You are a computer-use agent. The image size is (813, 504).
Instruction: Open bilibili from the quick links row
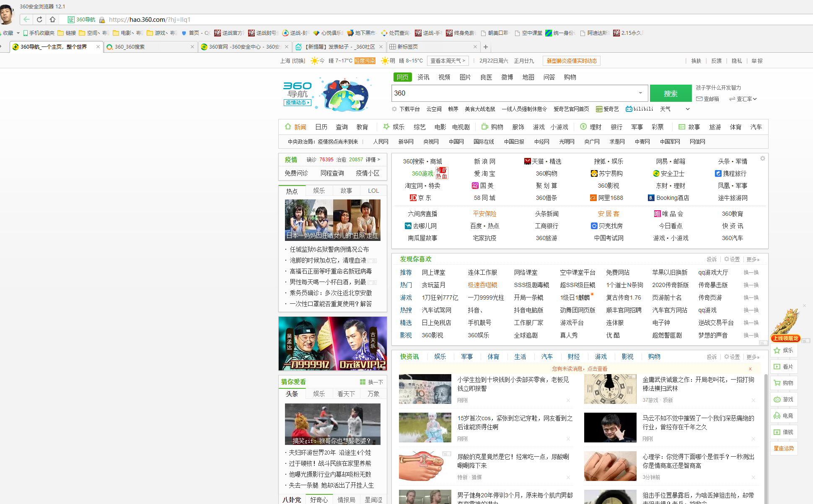pyautogui.click(x=639, y=109)
